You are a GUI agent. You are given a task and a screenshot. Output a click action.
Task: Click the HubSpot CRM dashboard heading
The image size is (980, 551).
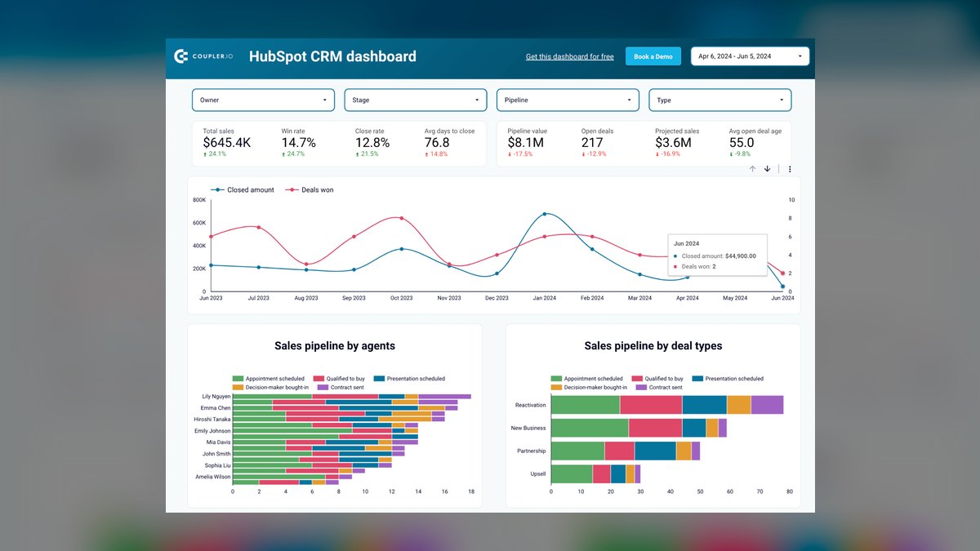(x=332, y=56)
